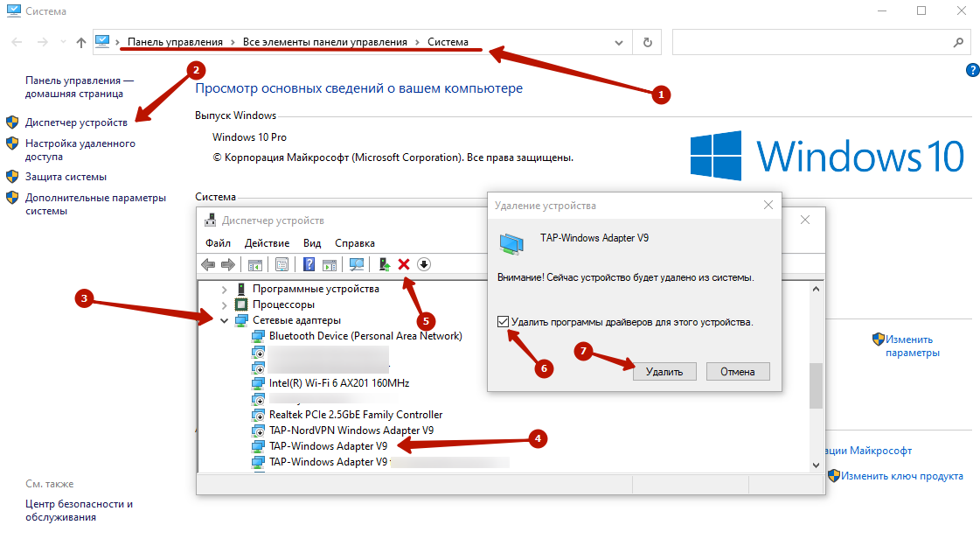The image size is (980, 539).
Task: Select Intel(R) Wi-Fi 6 AX201 160MHz
Action: coord(339,382)
